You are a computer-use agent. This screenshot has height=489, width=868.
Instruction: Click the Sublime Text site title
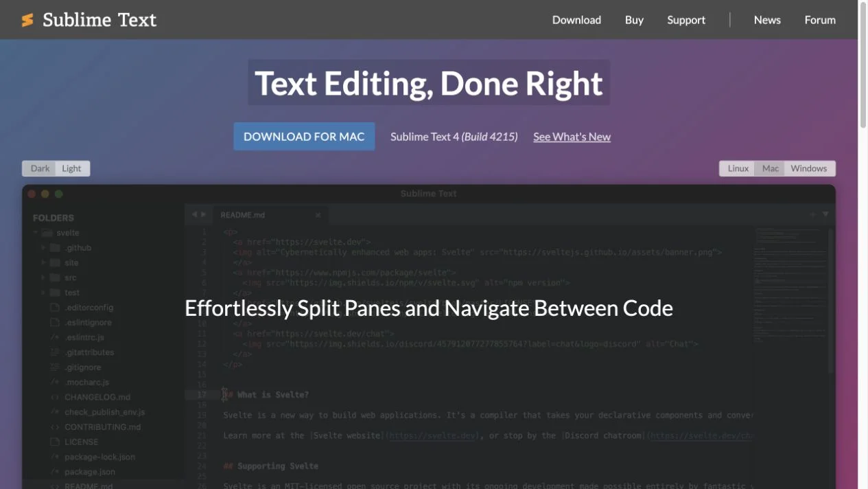click(x=99, y=20)
